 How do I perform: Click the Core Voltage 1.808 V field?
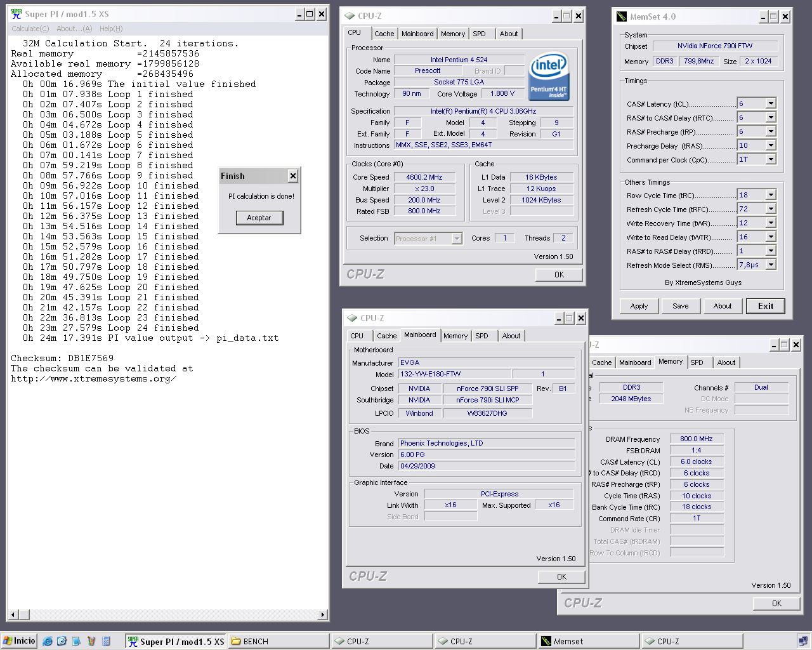502,93
